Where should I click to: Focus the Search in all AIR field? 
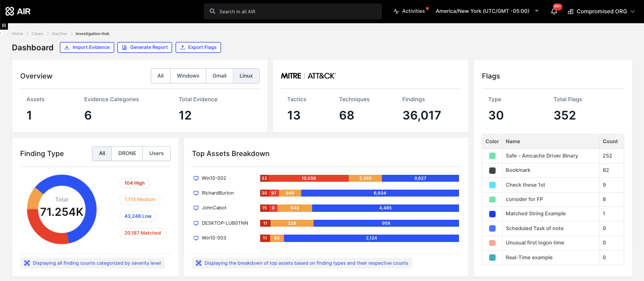point(297,11)
